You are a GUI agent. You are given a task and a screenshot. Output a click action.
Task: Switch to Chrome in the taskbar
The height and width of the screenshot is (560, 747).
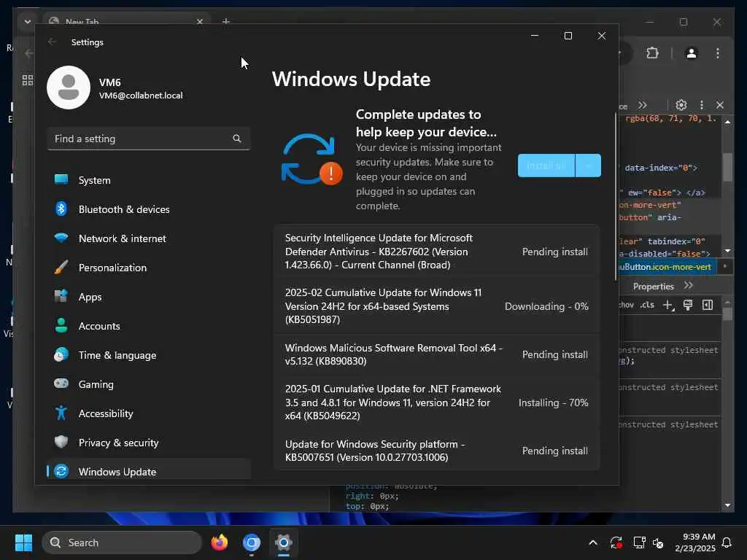coord(252,542)
